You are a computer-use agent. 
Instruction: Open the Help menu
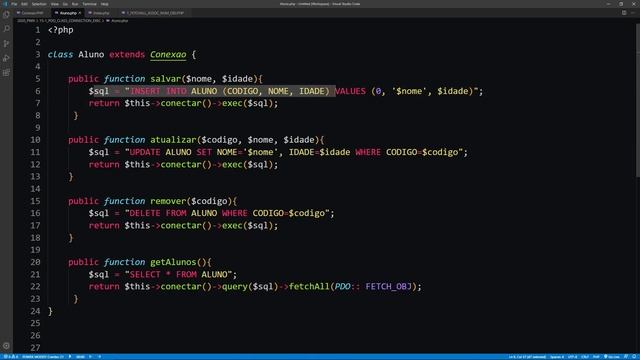click(104, 4)
